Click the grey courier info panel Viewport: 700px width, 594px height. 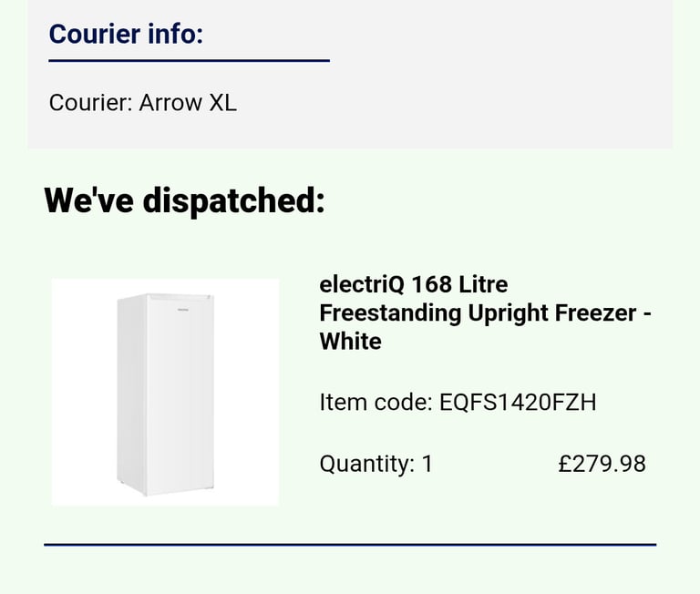(350, 74)
